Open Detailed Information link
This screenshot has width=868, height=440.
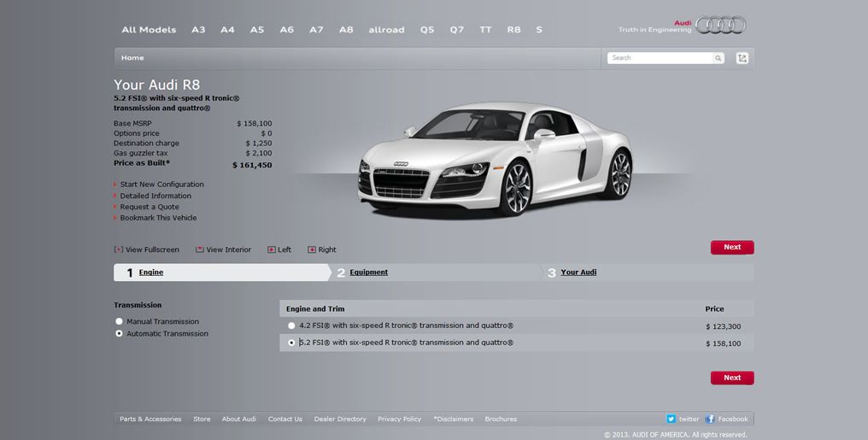click(x=155, y=196)
